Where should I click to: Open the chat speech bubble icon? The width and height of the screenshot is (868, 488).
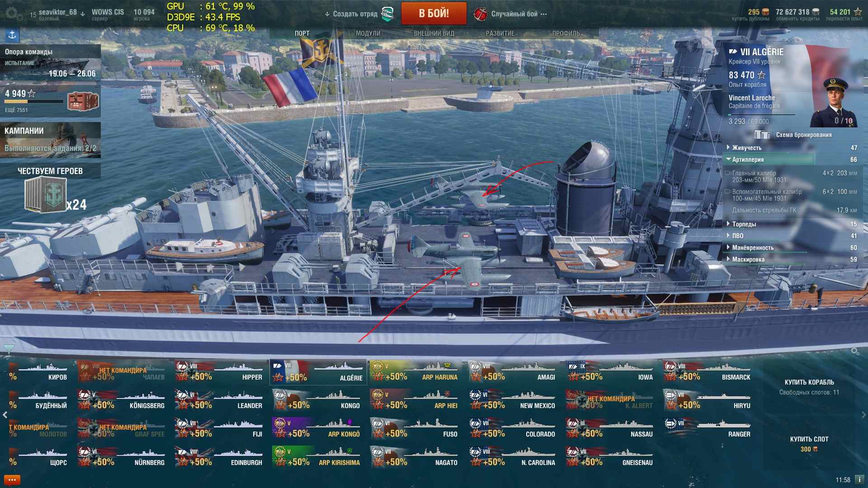(x=12, y=480)
